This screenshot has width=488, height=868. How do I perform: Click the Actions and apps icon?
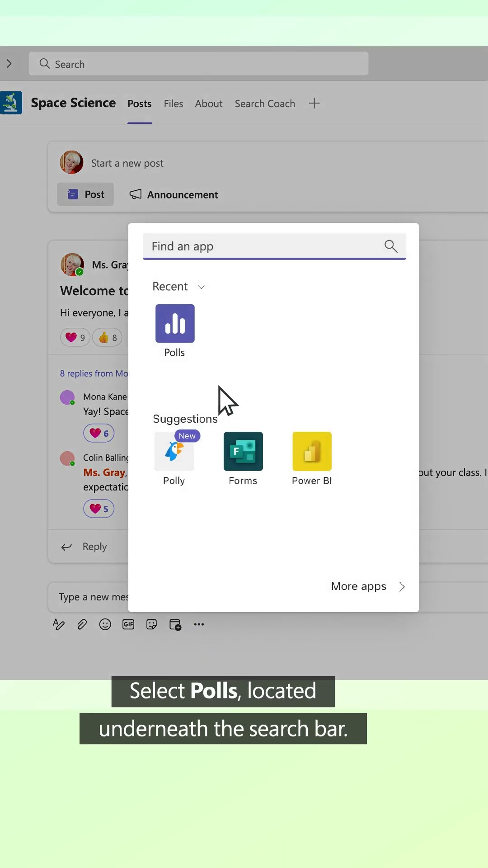coord(175,624)
